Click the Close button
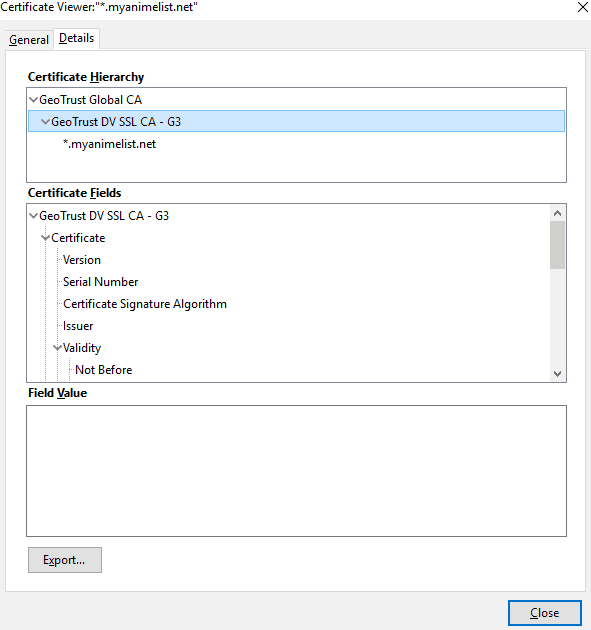 pyautogui.click(x=544, y=613)
